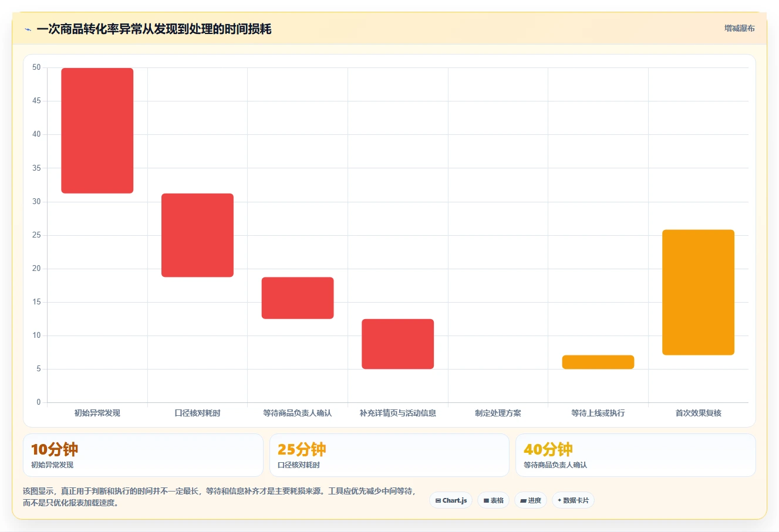Open the 25分钟 stat card
The height and width of the screenshot is (532, 779).
[389, 455]
